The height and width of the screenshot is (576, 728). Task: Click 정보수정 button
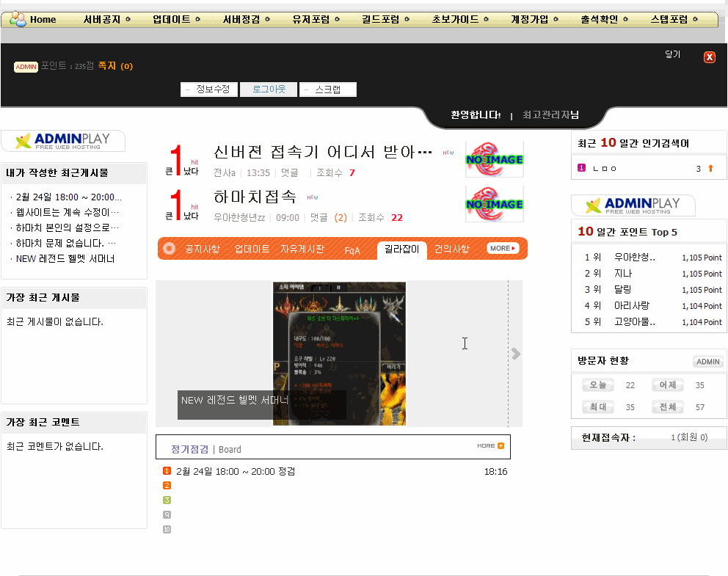pyautogui.click(x=209, y=89)
